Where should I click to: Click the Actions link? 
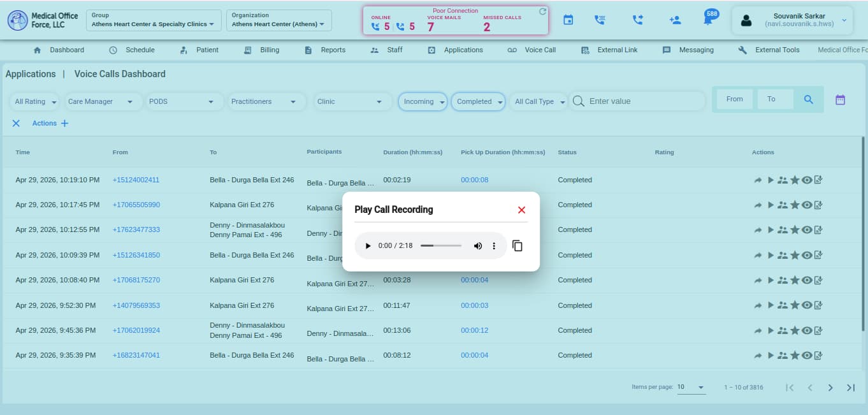[x=44, y=123]
